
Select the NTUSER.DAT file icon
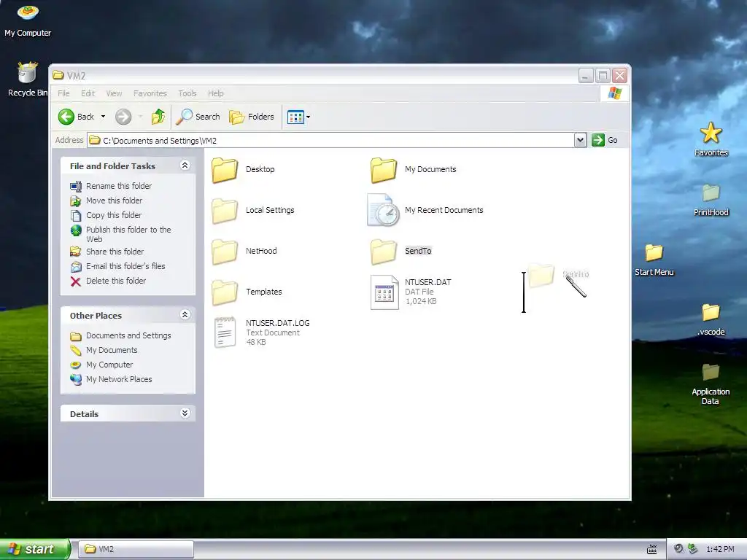point(384,292)
